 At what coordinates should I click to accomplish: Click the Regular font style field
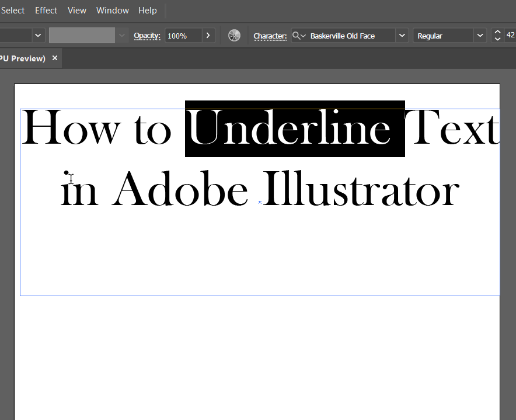click(443, 36)
